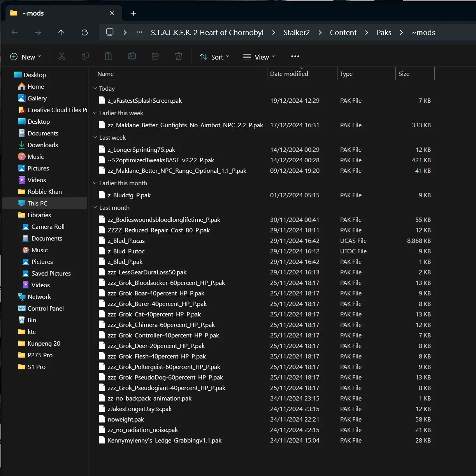Collapse the Today group

point(95,88)
